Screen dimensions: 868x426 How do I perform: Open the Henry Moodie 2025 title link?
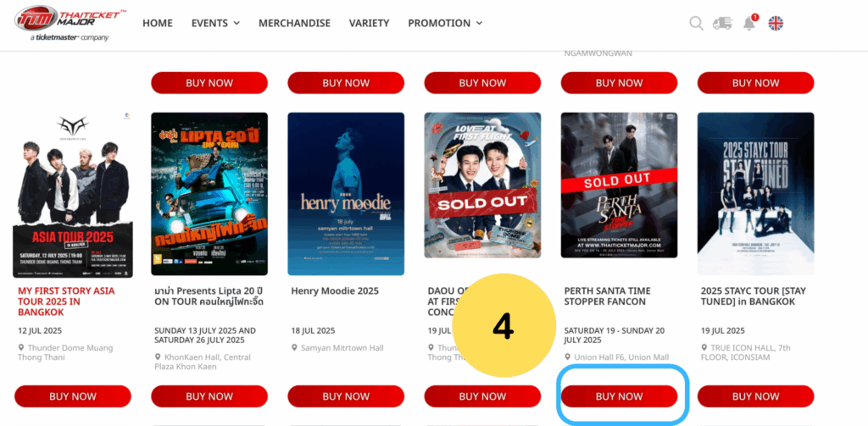[335, 291]
